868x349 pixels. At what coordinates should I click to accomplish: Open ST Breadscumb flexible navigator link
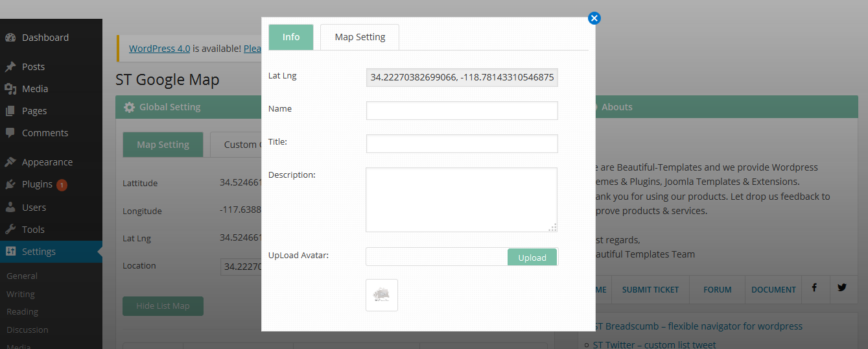(698, 326)
